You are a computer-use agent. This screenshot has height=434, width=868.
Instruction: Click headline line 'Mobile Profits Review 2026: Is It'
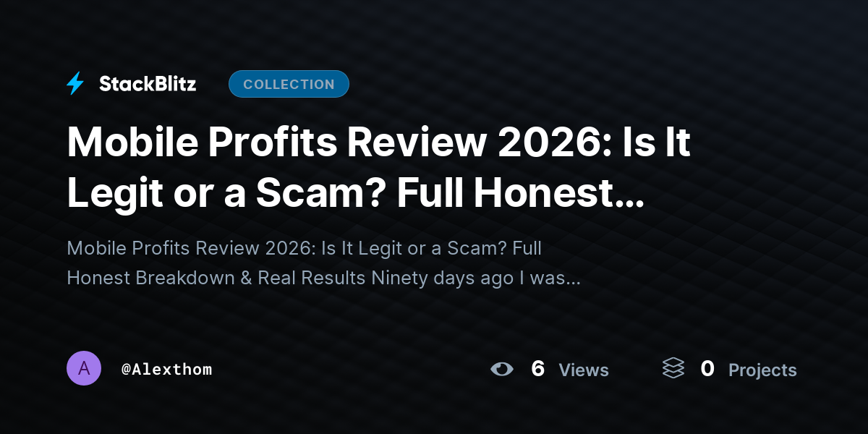378,142
